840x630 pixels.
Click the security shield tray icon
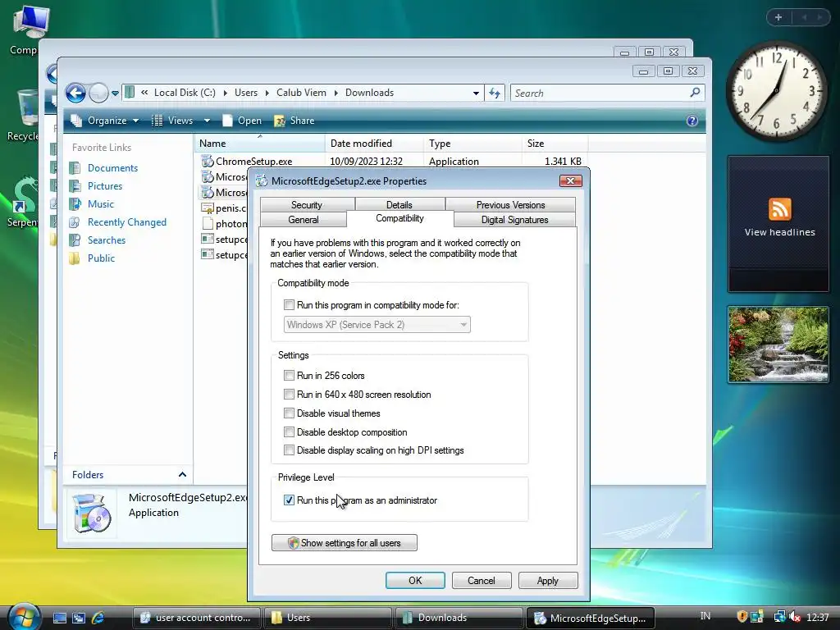click(742, 617)
